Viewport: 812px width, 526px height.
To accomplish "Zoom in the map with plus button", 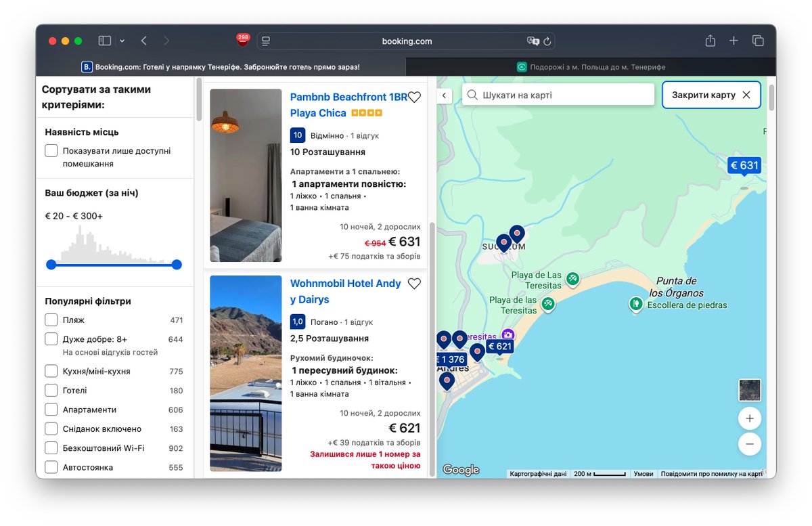I will tap(749, 418).
